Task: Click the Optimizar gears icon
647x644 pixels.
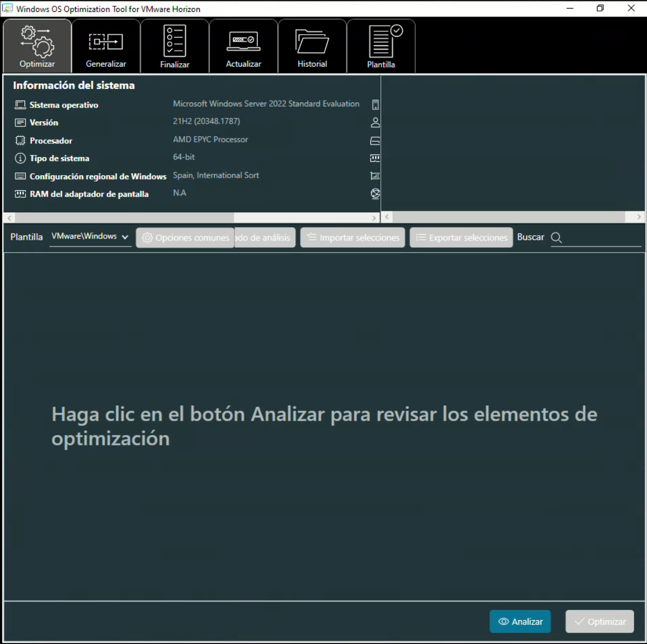Action: click(x=38, y=41)
